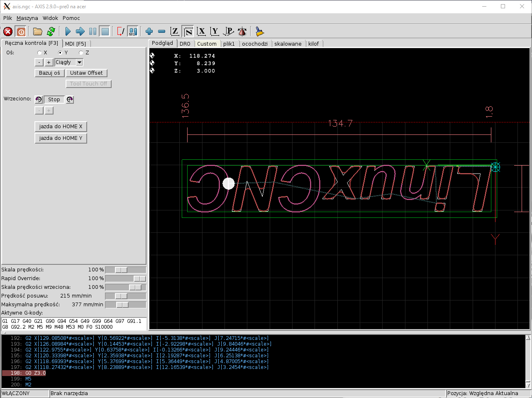
Task: Click the 134.7 dimension label in preview
Action: coord(340,123)
